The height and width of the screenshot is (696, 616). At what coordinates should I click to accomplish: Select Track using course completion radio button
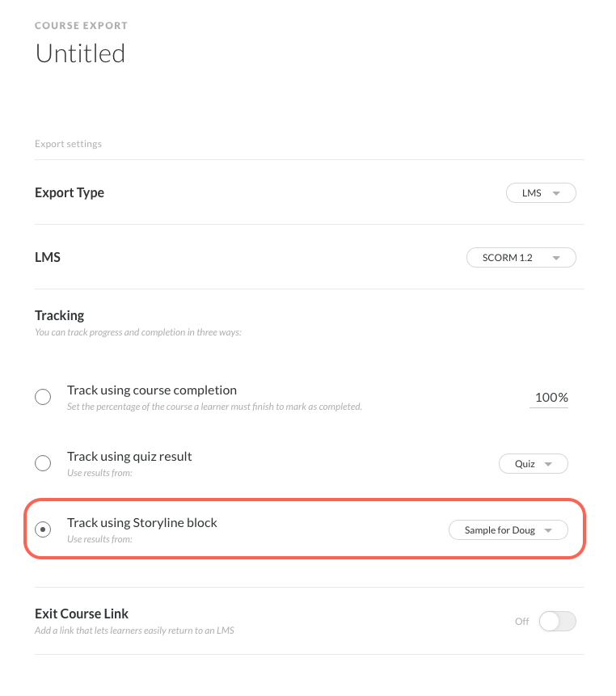click(x=43, y=397)
